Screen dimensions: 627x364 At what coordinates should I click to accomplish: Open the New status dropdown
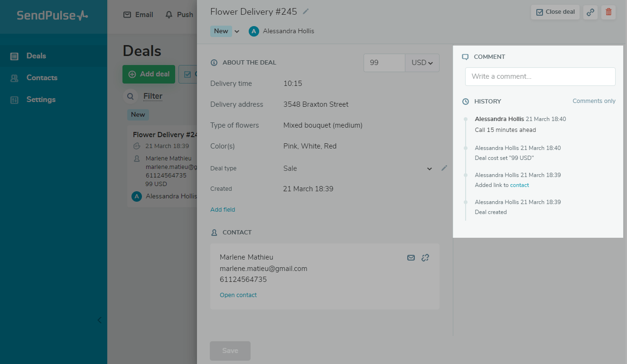coord(225,31)
